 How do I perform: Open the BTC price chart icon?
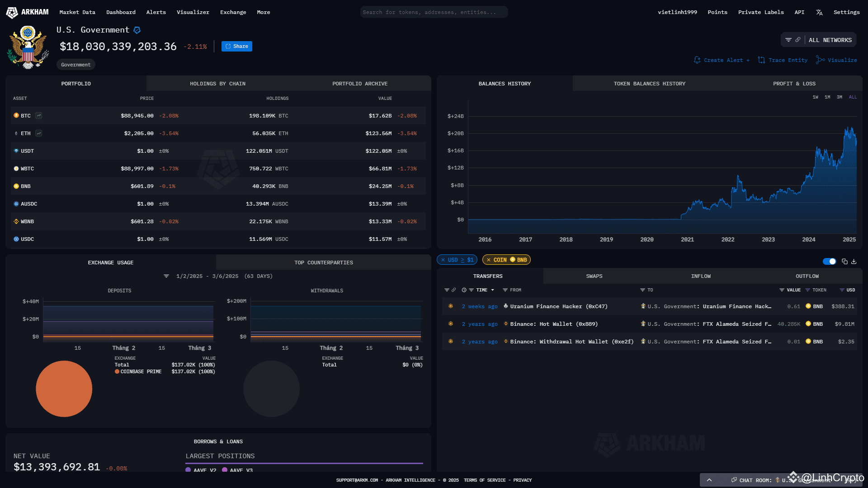tap(39, 116)
